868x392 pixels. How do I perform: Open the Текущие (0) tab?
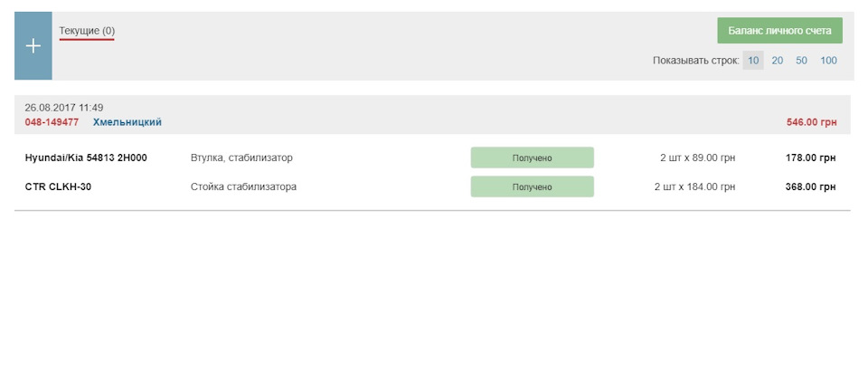87,31
